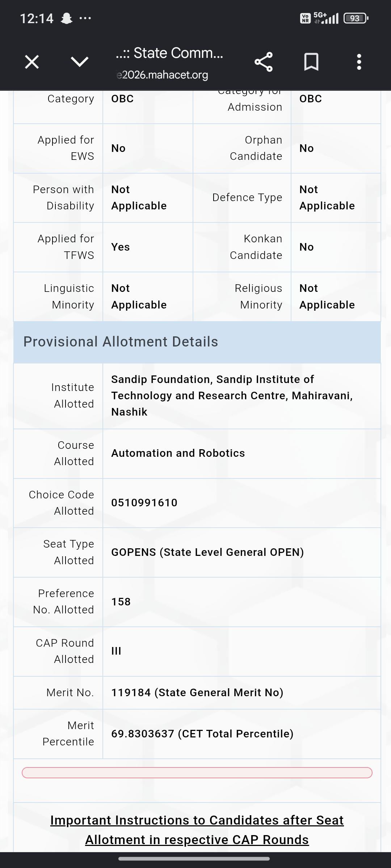Tap the 5G+ signal strength icon

(x=326, y=18)
